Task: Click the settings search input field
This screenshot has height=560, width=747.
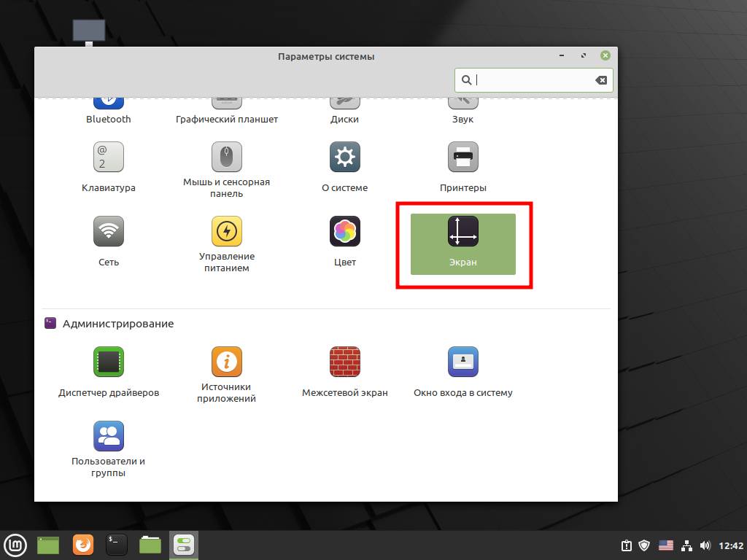Action: click(533, 80)
